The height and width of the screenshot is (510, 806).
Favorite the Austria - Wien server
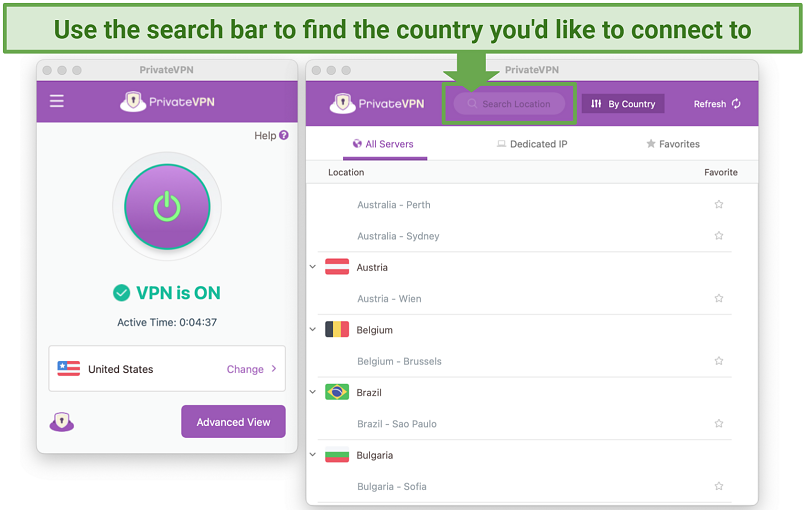click(x=719, y=299)
